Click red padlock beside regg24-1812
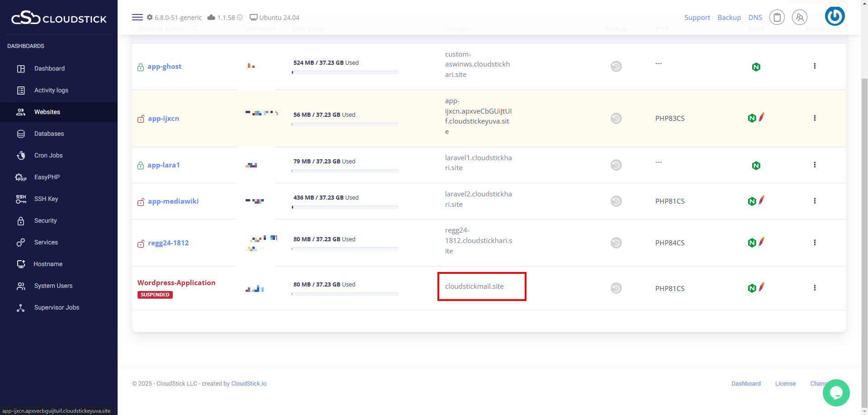 (x=141, y=244)
